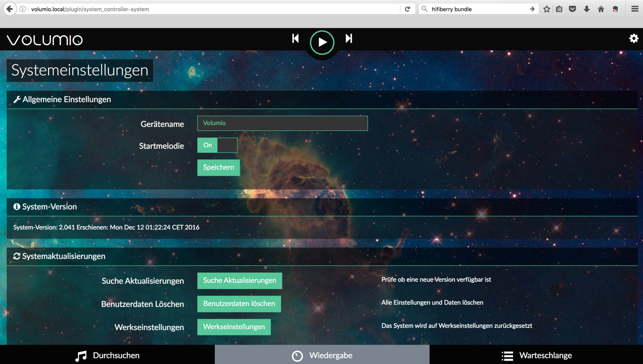Click the refresh icon beside Systemaktualisierungen
Viewport: 643px width, 364px height.
17,256
